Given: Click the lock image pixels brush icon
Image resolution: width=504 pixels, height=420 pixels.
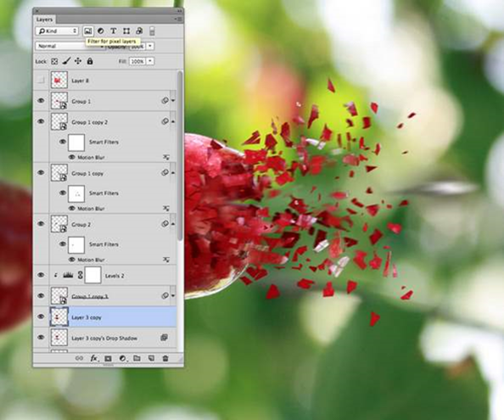Looking at the screenshot, I should [x=66, y=61].
